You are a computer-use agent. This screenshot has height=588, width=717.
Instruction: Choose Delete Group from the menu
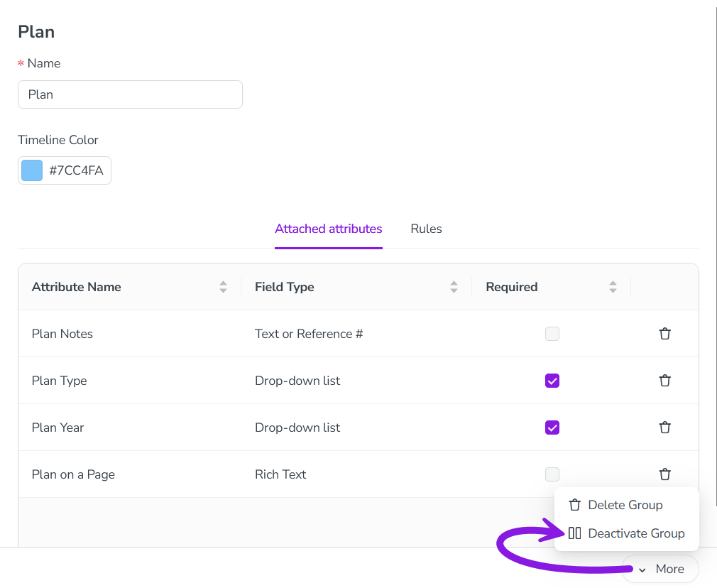click(626, 505)
